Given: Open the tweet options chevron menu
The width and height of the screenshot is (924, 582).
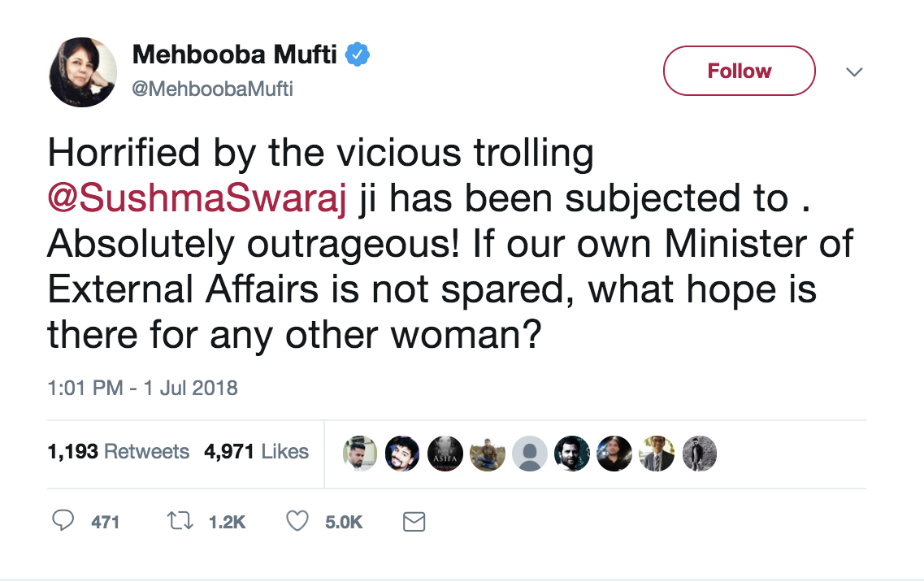Looking at the screenshot, I should tap(853, 72).
